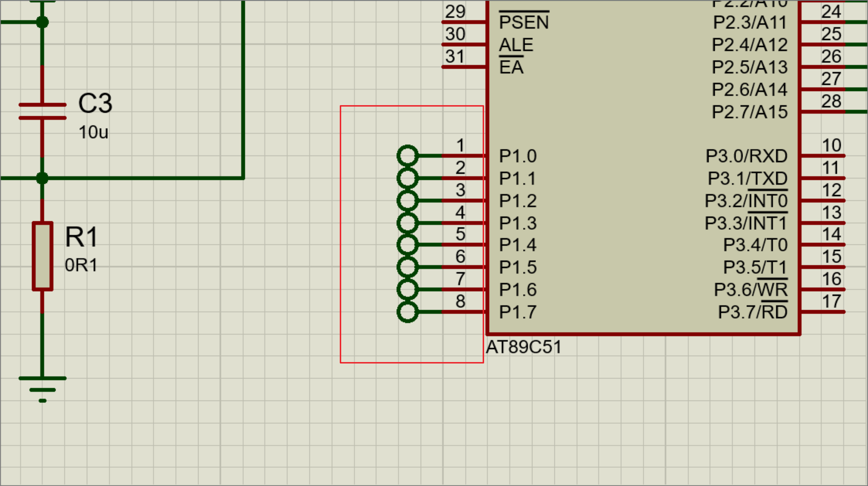The height and width of the screenshot is (486, 868).
Task: Click the terminal circle on pin P1.0
Action: point(407,156)
